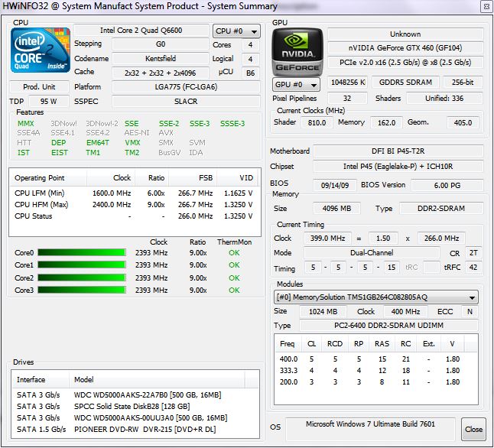
Task: Click the Windows 7 Ultimate OS field
Action: click(x=370, y=429)
